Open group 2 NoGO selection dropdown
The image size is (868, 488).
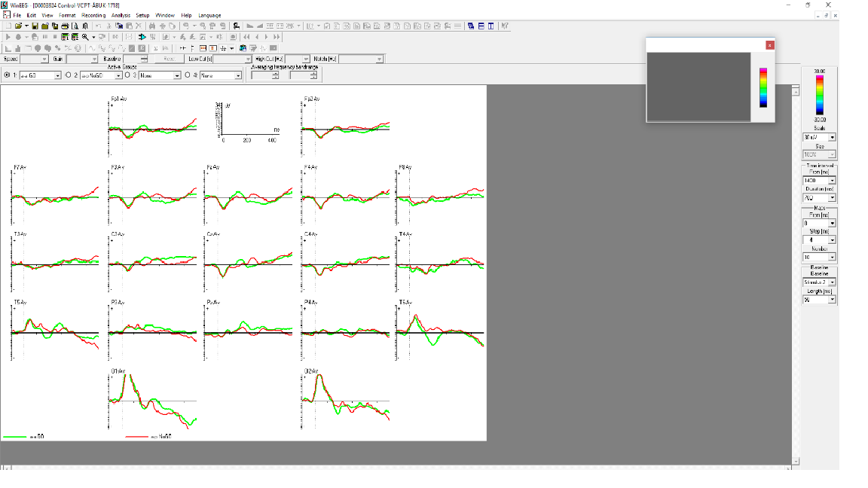pyautogui.click(x=118, y=75)
